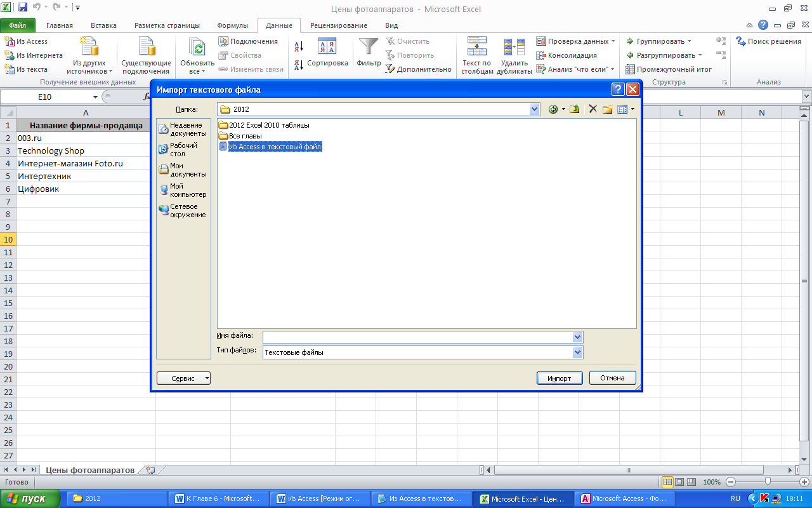
Task: Click Undo arrow in quick access toolbar
Action: pyautogui.click(x=37, y=8)
